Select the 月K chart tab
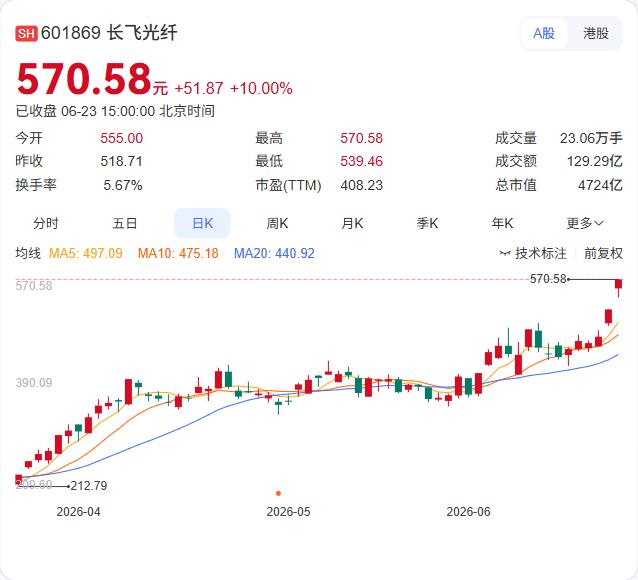The height and width of the screenshot is (580, 638). click(x=352, y=223)
